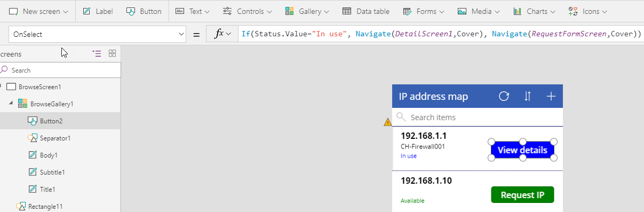Click the yellow warning triangle icon
Image resolution: width=644 pixels, height=212 pixels.
coord(387,122)
